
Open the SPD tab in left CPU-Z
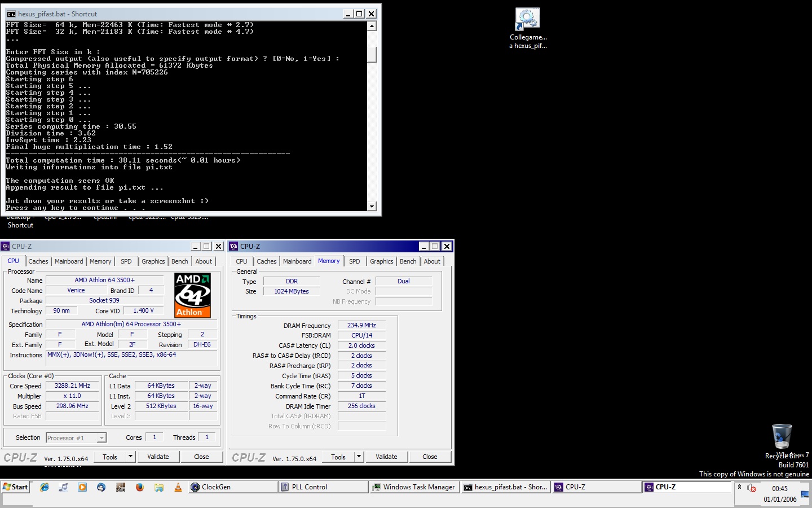click(x=126, y=261)
